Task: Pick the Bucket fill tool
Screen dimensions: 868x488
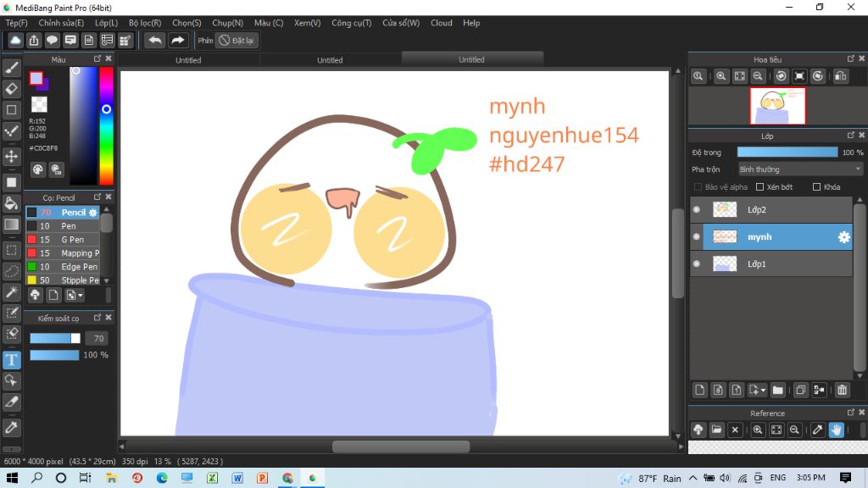Action: point(12,203)
